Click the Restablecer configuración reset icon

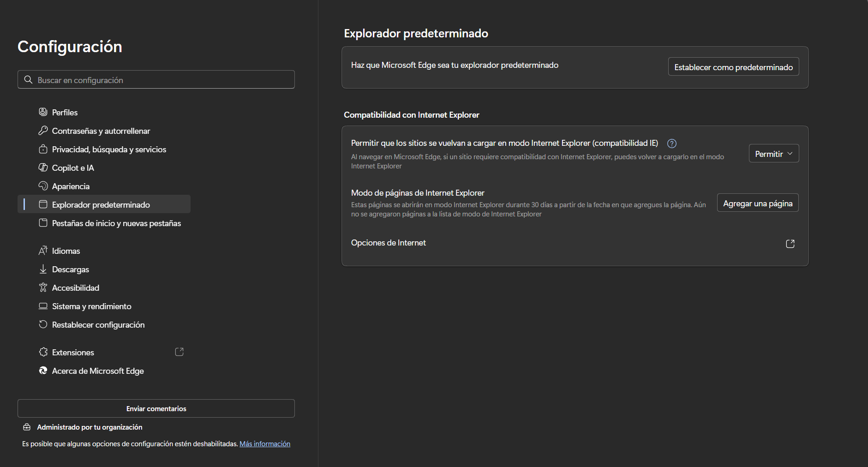tap(43, 324)
